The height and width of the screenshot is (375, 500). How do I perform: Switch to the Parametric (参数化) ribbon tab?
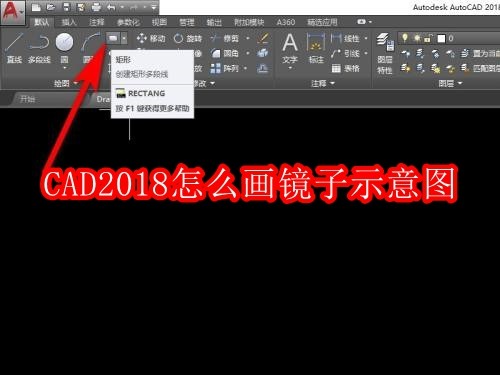pos(128,22)
